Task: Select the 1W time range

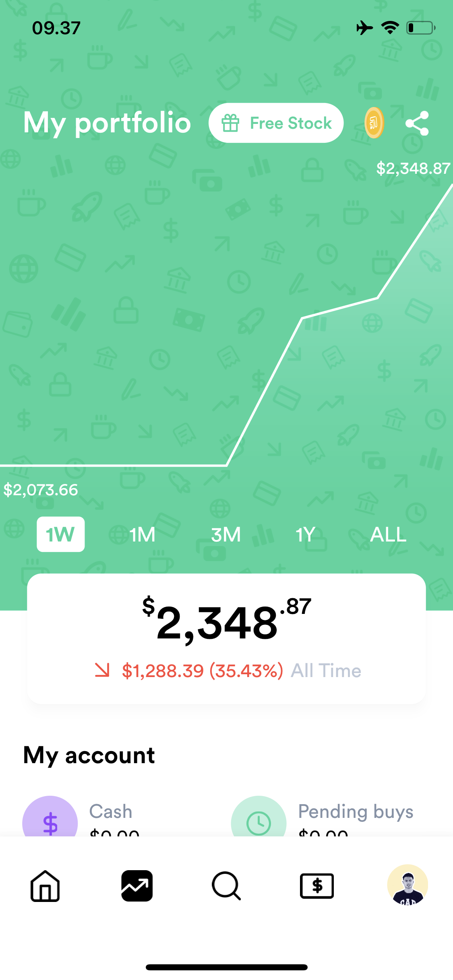Action: coord(61,534)
